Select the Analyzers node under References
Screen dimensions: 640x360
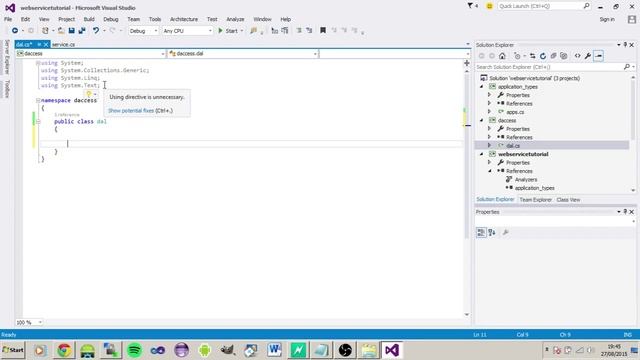pyautogui.click(x=526, y=180)
